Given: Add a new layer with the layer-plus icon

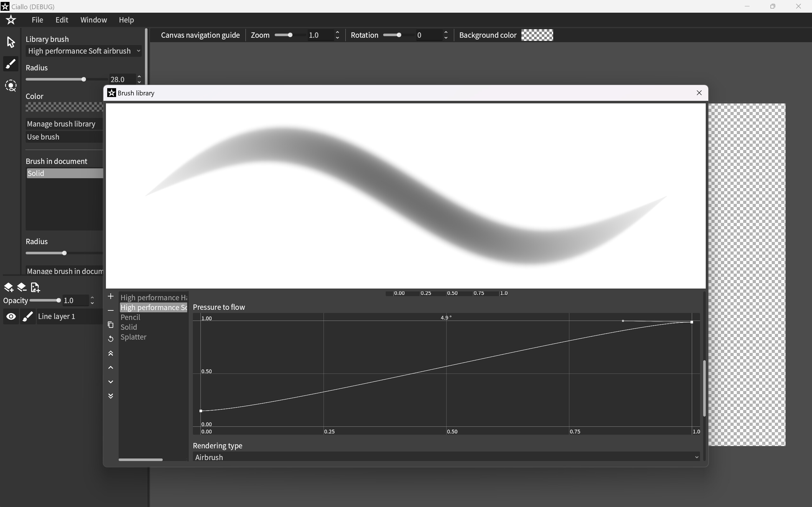Looking at the screenshot, I should pyautogui.click(x=8, y=287).
